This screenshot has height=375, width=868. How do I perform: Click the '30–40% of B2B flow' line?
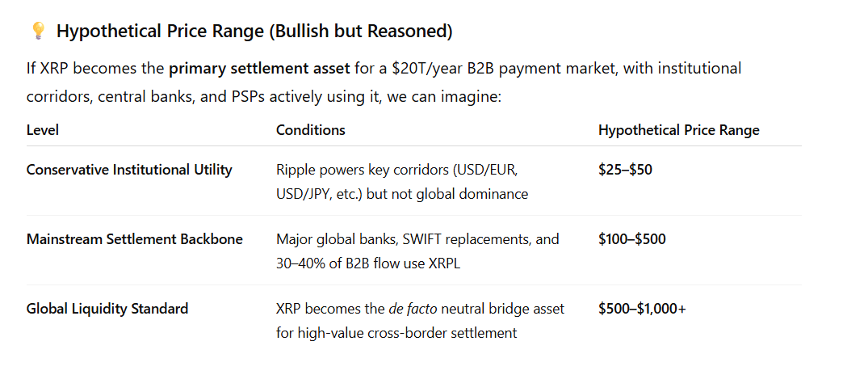click(x=368, y=263)
